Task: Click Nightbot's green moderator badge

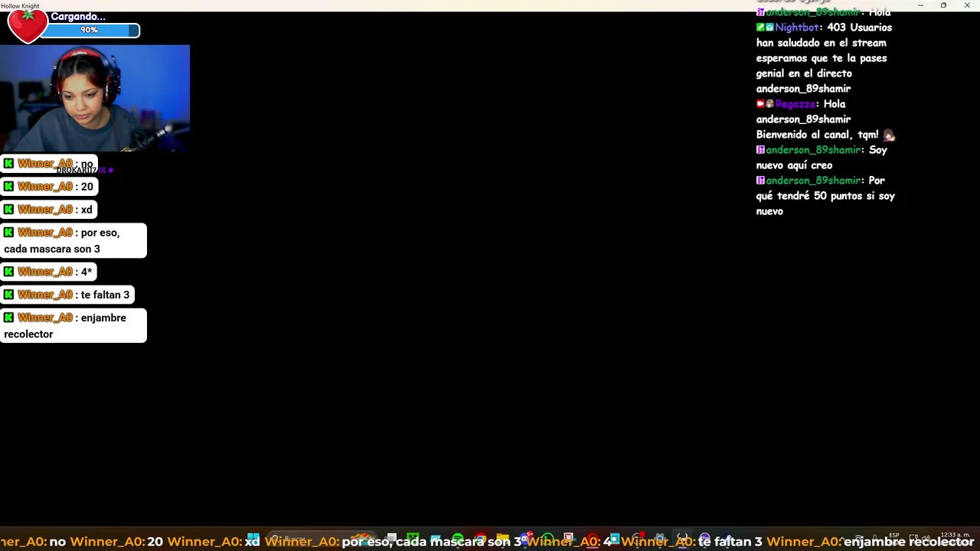Action: pyautogui.click(x=760, y=28)
